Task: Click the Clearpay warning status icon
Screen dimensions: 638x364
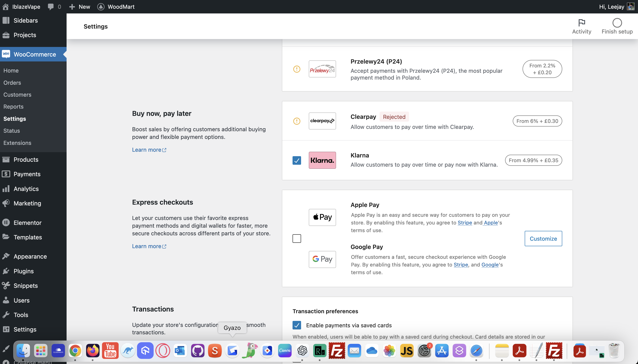Action: click(x=297, y=121)
